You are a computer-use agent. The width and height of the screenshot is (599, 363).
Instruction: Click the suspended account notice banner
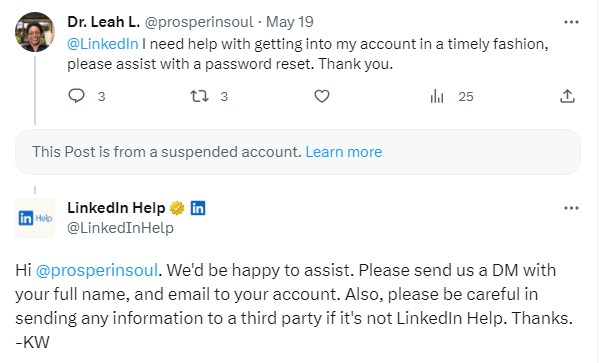[x=298, y=152]
